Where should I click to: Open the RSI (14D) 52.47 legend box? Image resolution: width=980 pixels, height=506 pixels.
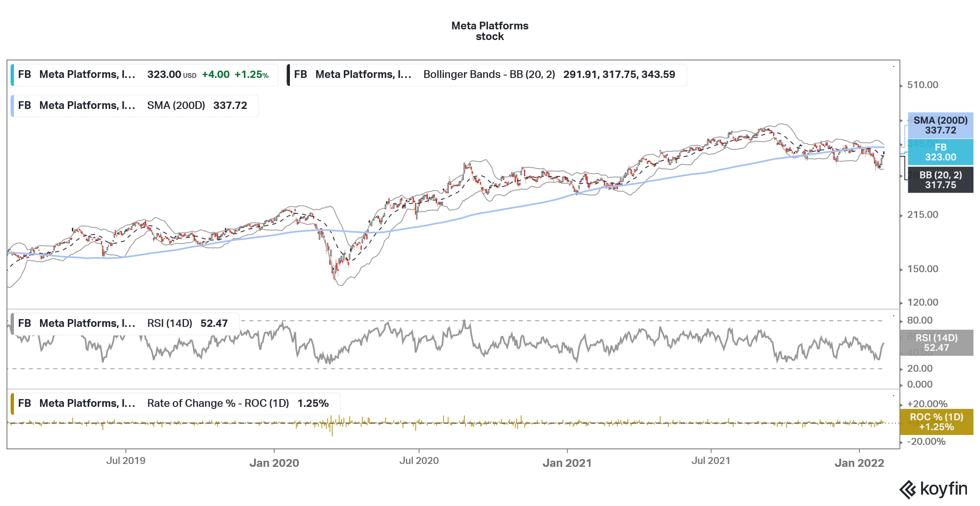click(x=125, y=324)
